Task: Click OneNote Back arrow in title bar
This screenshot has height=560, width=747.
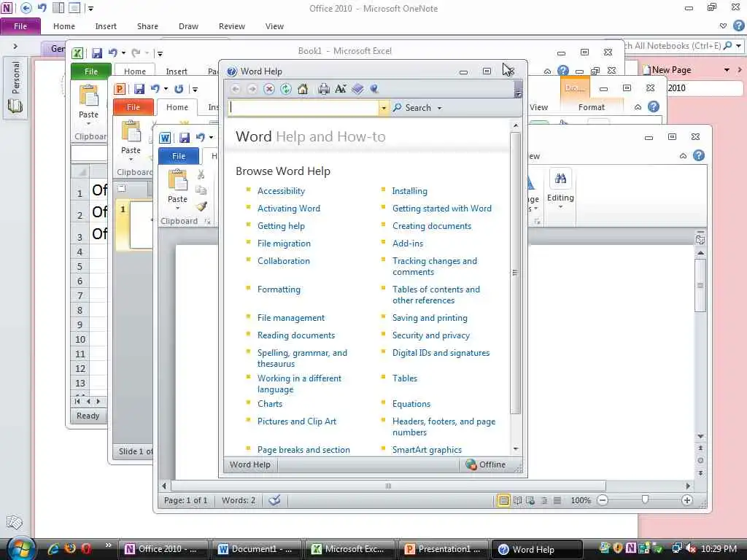Action: 26,8
